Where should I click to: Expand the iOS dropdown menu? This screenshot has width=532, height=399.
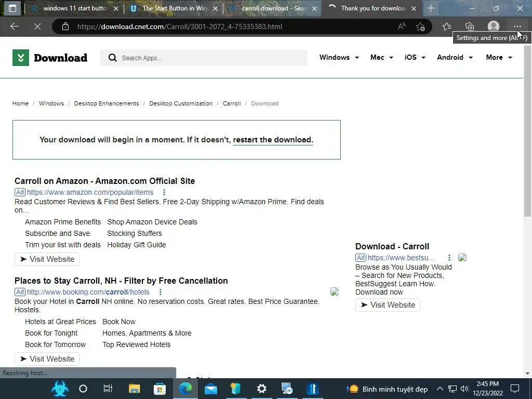415,57
